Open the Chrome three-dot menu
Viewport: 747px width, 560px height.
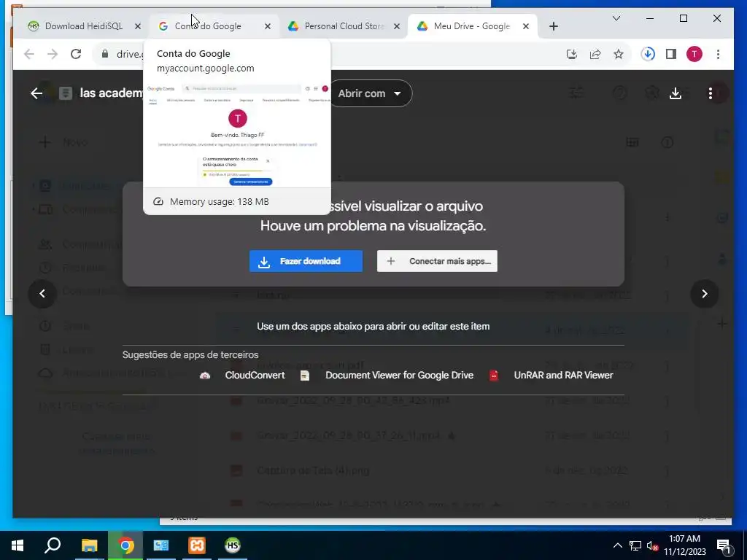(x=718, y=54)
